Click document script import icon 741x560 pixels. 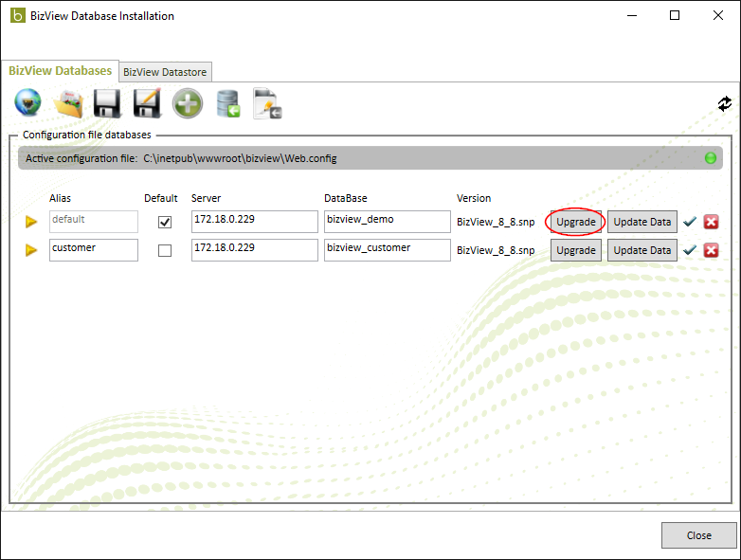267,103
